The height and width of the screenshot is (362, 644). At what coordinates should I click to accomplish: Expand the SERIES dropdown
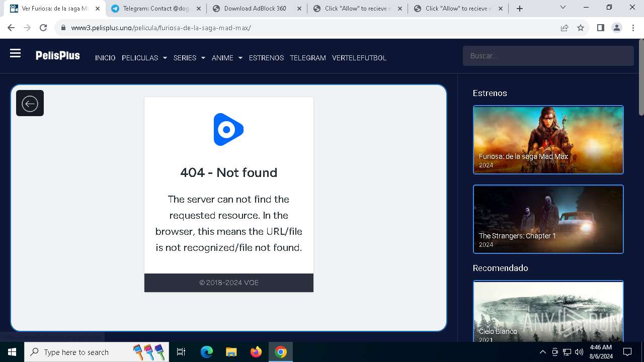(189, 58)
